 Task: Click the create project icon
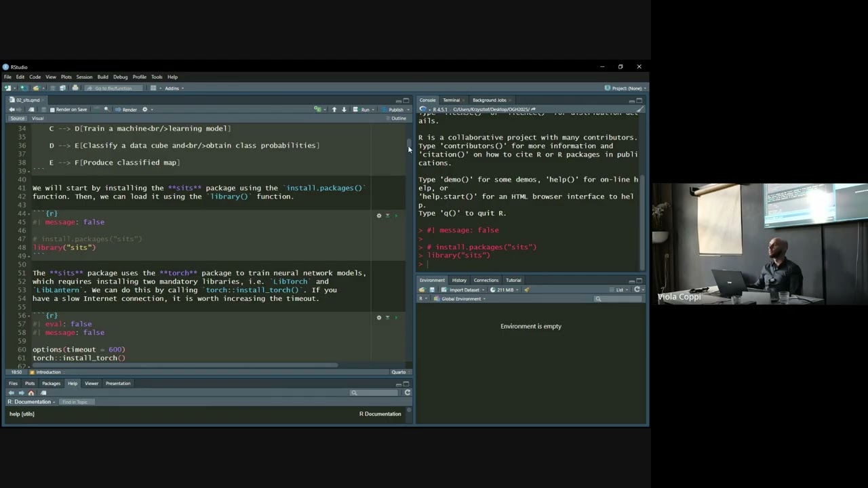pyautogui.click(x=22, y=88)
